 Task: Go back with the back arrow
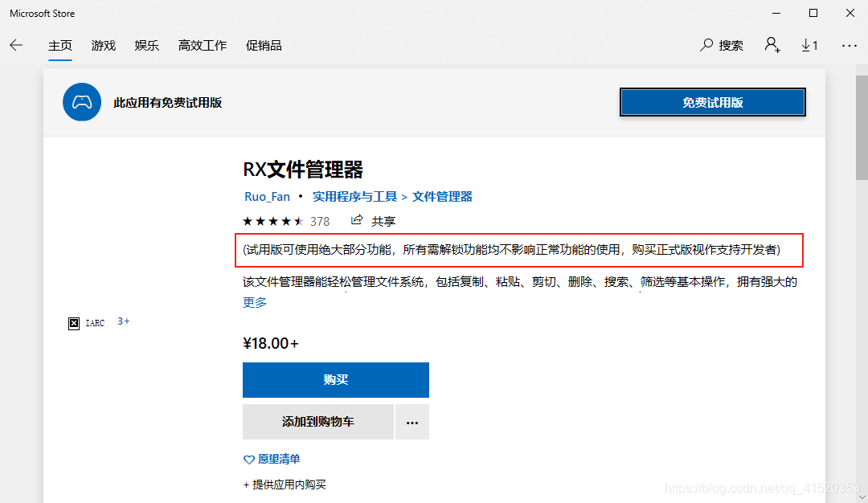coord(17,45)
